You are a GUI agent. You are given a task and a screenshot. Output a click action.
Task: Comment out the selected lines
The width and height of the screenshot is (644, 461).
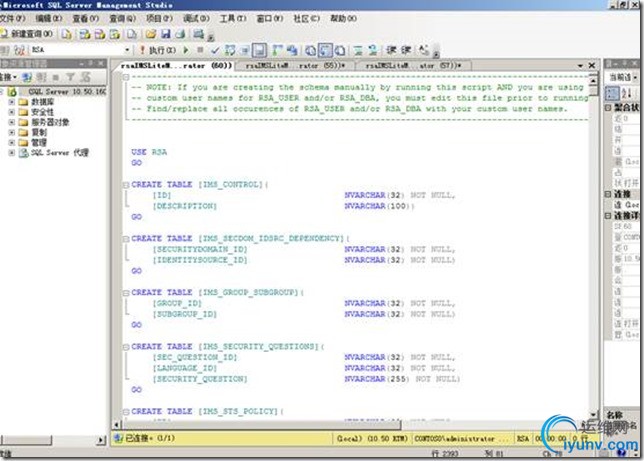pos(358,50)
